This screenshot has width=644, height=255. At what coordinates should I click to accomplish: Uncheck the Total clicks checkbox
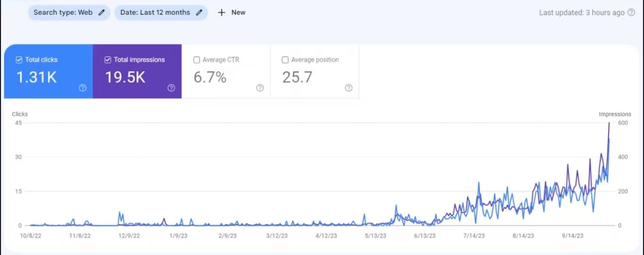pyautogui.click(x=19, y=60)
